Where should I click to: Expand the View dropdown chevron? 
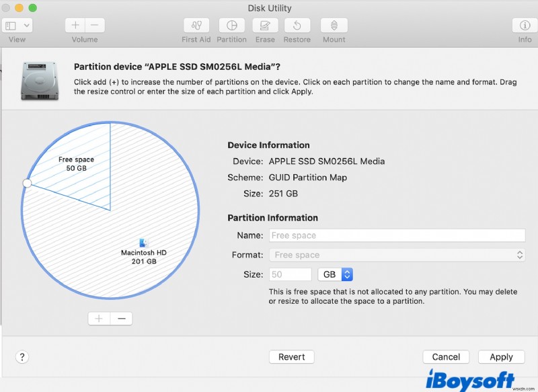tap(26, 26)
